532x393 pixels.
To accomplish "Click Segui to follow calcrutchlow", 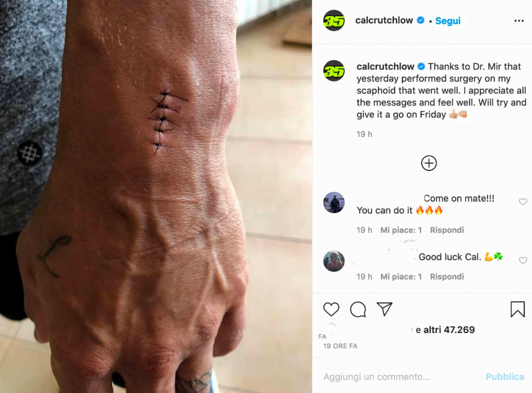I will click(448, 21).
